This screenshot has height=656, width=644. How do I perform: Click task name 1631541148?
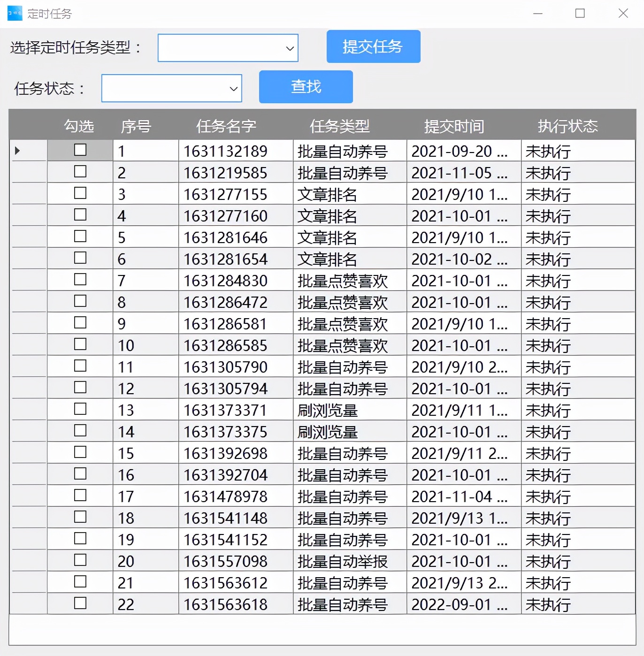pos(236,518)
